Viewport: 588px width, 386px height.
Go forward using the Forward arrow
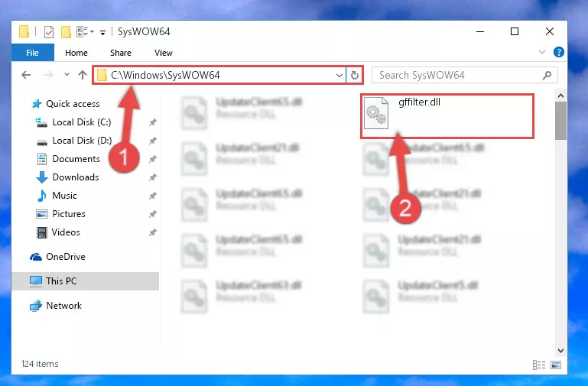click(x=49, y=75)
